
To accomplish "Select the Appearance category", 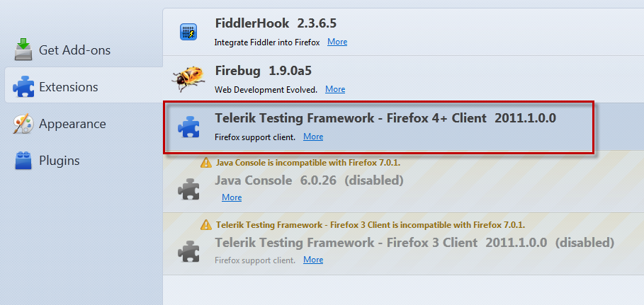I will 72,124.
